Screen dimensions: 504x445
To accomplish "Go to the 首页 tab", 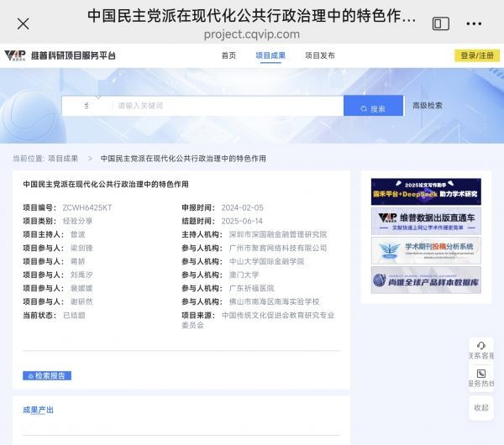I will [228, 55].
